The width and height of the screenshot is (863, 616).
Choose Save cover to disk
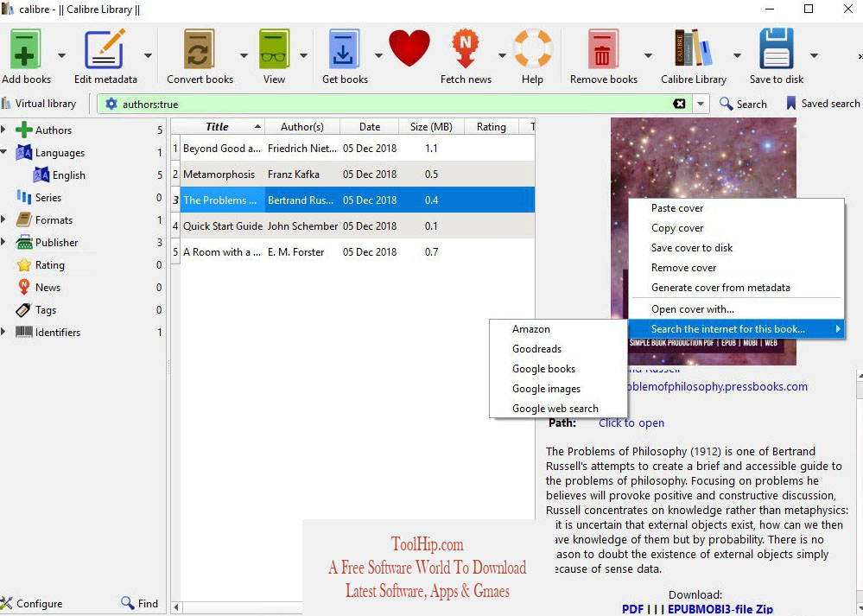click(x=736, y=248)
